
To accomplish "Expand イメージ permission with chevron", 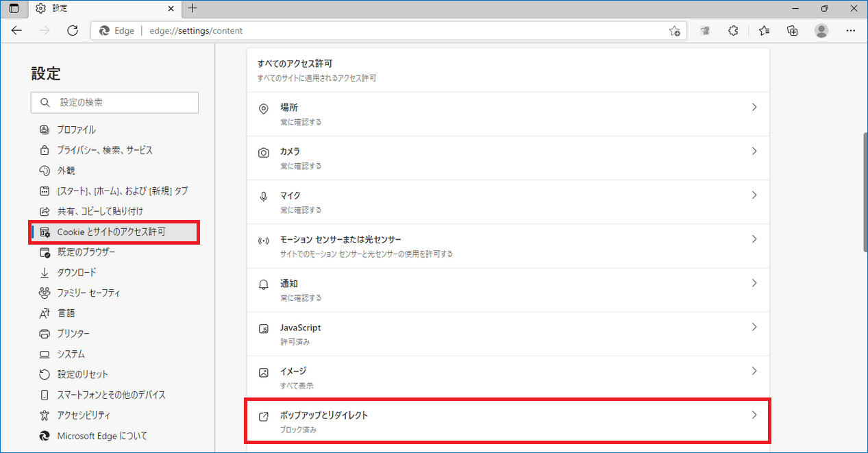I will [754, 371].
